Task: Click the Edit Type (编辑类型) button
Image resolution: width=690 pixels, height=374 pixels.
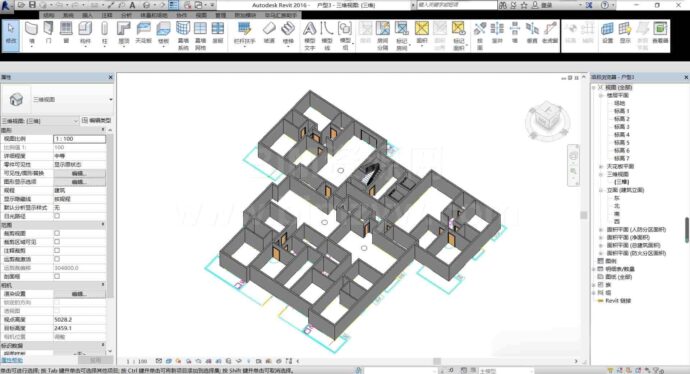Action: 96,121
